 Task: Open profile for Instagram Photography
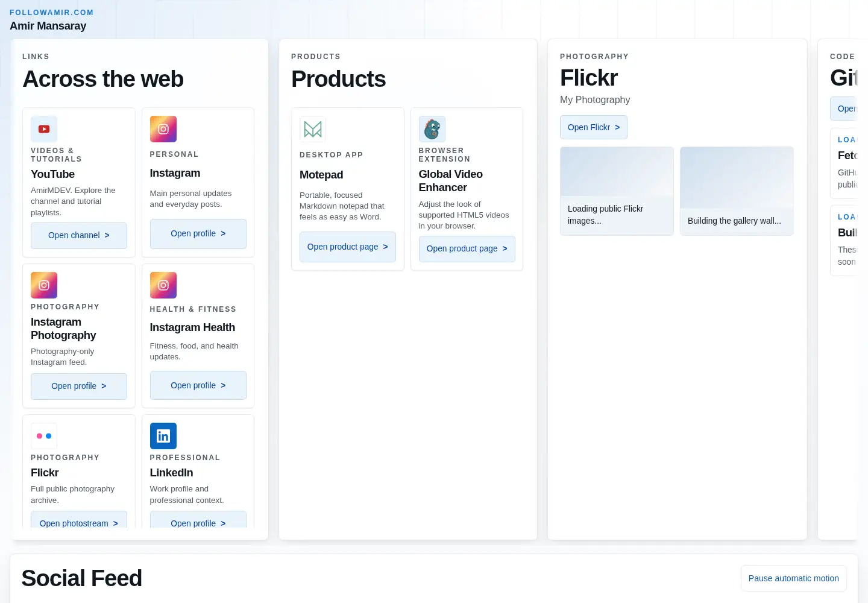click(79, 386)
